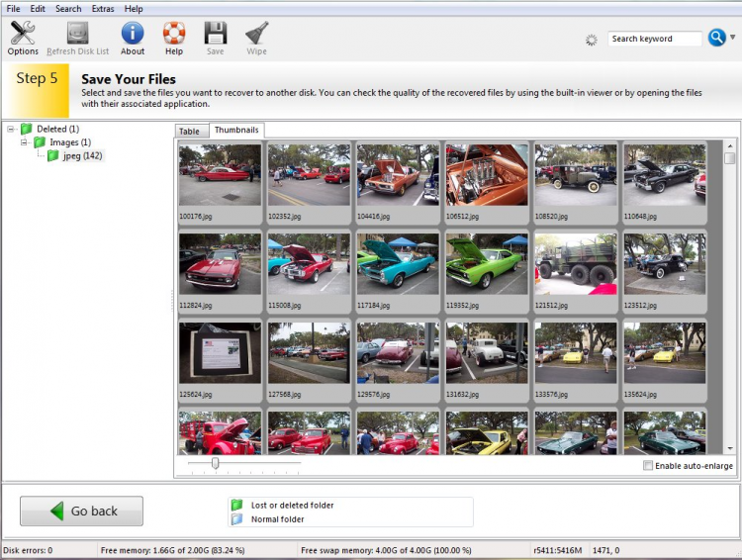Select thumbnail 119352.jpg green car
The height and width of the screenshot is (560, 742).
tap(487, 264)
